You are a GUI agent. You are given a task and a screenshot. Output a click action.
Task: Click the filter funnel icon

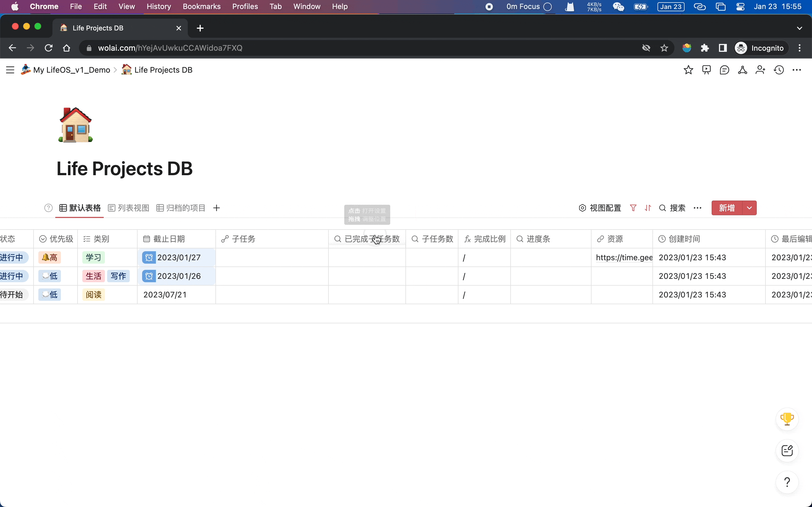click(633, 208)
